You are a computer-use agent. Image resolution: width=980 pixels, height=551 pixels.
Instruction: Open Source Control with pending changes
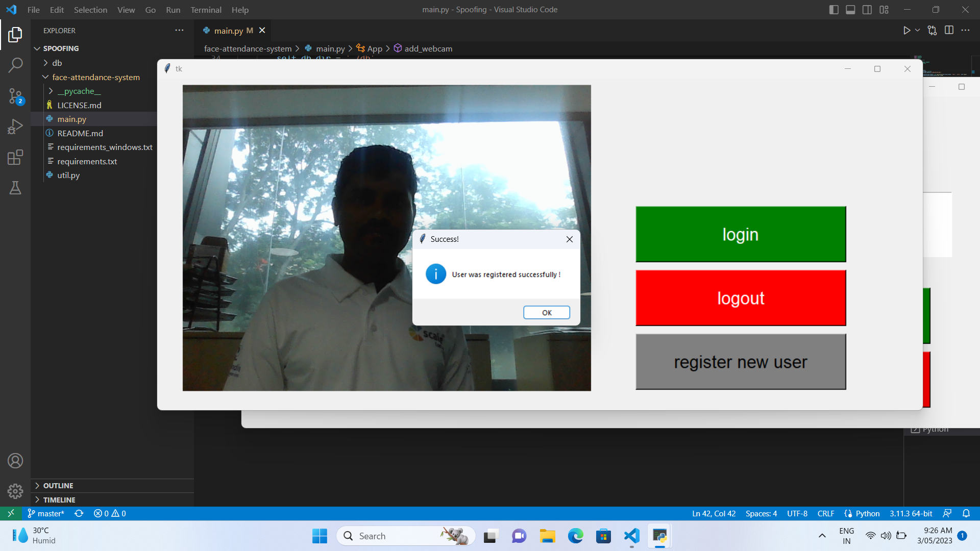coord(16,96)
